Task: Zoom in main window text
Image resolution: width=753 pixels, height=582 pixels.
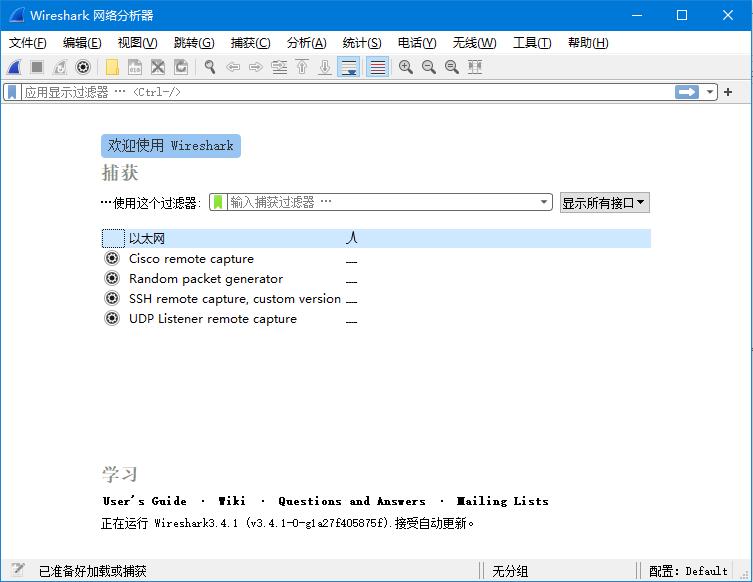Action: tap(406, 67)
